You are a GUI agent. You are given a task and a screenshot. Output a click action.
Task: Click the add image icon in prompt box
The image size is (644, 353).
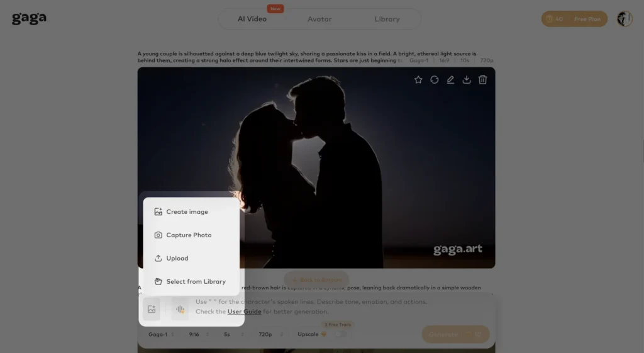152,309
